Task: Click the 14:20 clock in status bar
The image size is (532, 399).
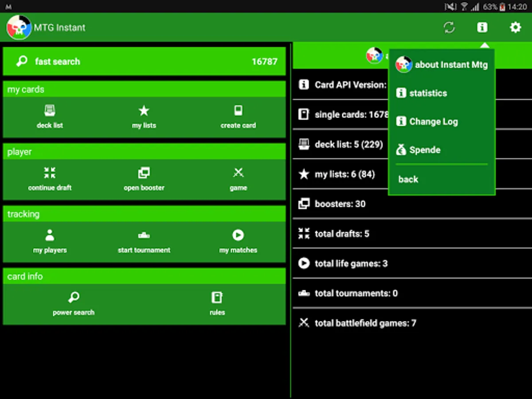Action: point(518,7)
